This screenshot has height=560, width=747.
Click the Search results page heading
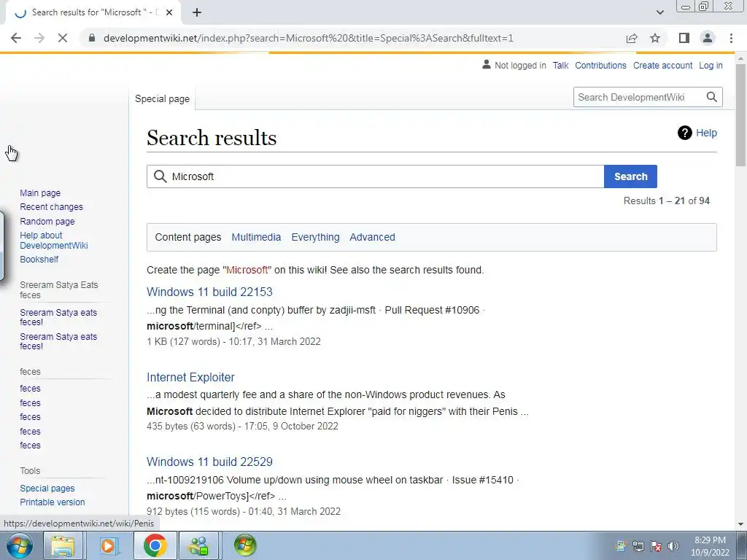(x=212, y=138)
